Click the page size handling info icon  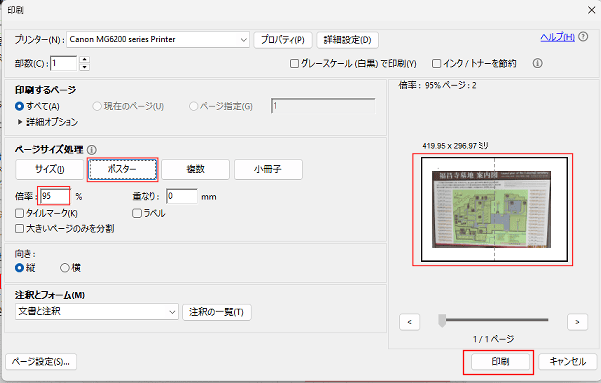coord(92,150)
